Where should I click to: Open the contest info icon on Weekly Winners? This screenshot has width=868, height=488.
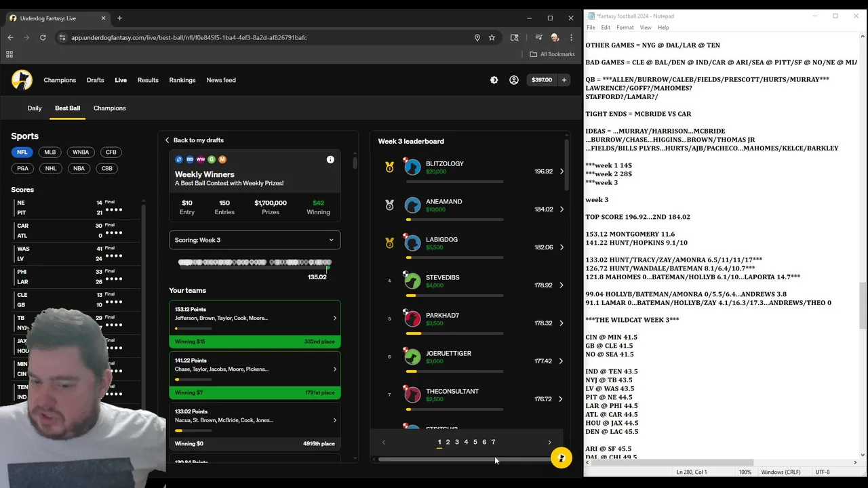coord(330,160)
